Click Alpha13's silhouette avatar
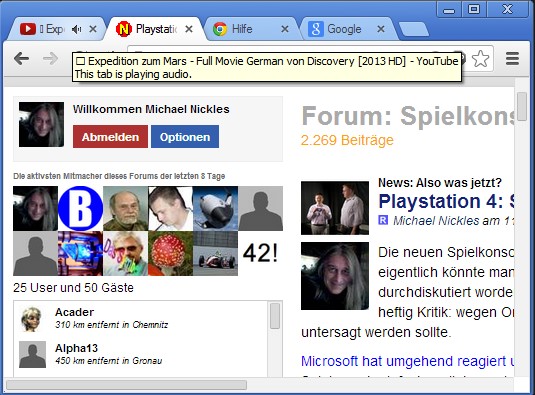The height and width of the screenshot is (395, 535). [x=32, y=354]
